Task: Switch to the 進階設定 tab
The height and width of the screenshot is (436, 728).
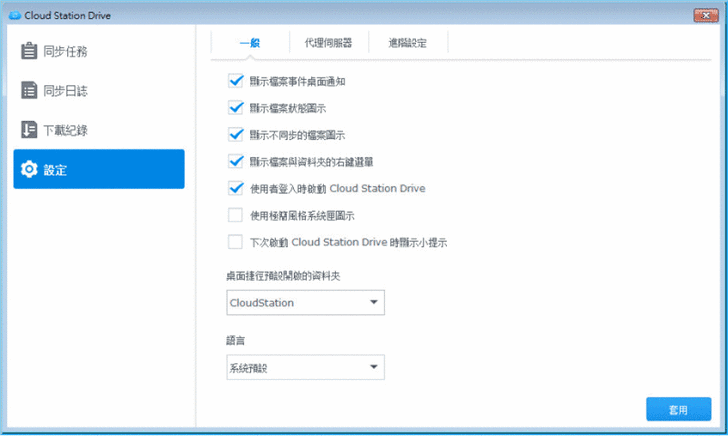Action: tap(407, 43)
